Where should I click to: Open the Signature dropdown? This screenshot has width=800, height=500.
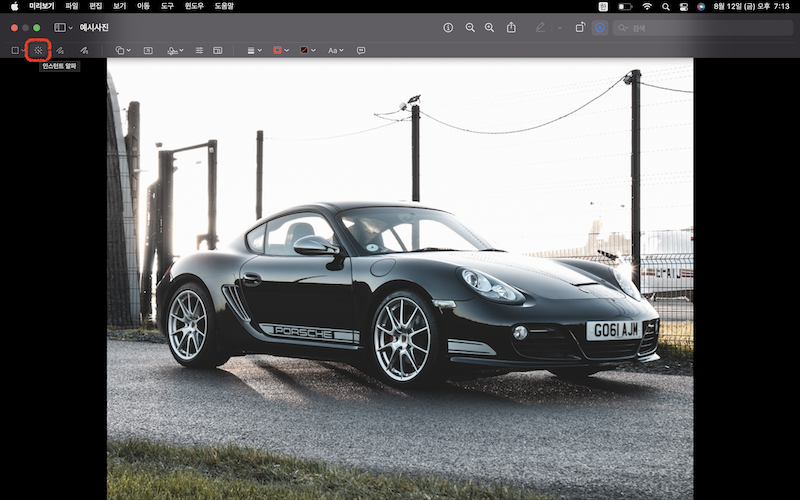176,51
